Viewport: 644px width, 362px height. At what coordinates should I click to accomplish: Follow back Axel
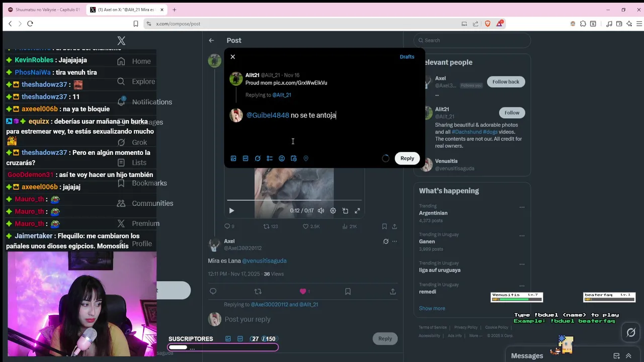tap(506, 81)
